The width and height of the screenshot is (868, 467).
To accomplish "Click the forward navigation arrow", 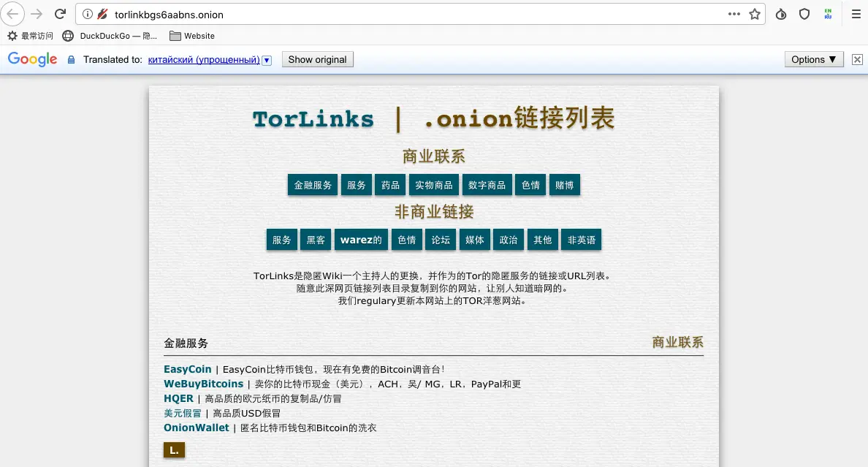I will click(37, 15).
